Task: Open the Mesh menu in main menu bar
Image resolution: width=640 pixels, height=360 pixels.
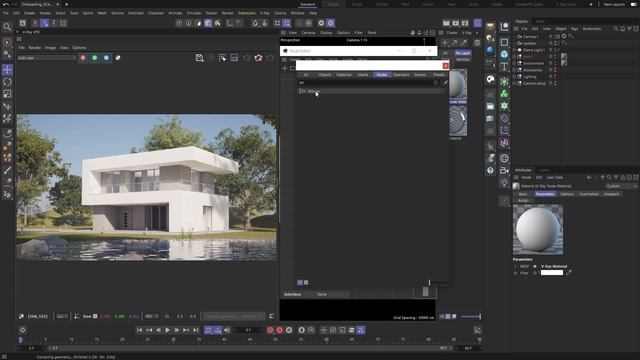Action: pos(102,13)
